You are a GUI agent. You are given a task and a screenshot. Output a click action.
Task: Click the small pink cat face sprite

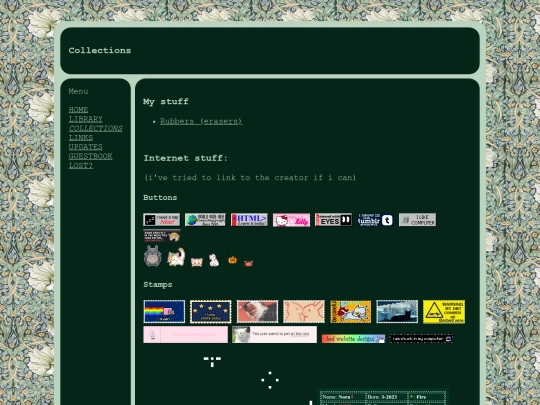[197, 262]
